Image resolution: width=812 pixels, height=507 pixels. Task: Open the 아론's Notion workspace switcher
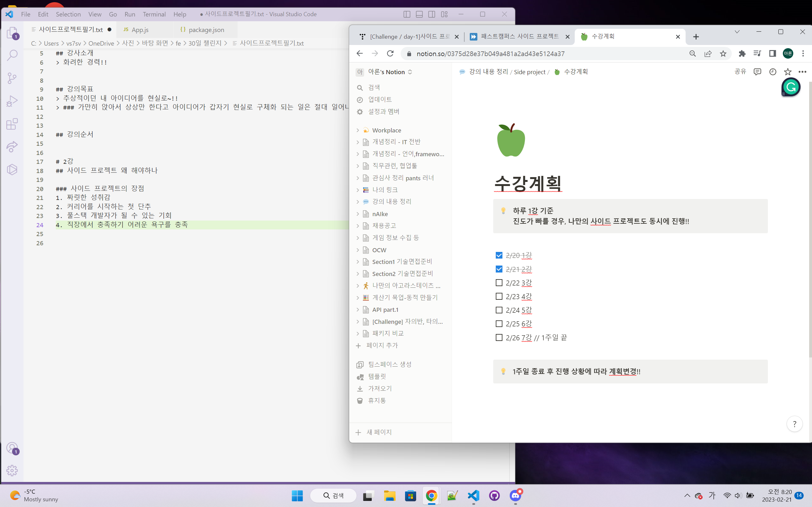(x=386, y=72)
